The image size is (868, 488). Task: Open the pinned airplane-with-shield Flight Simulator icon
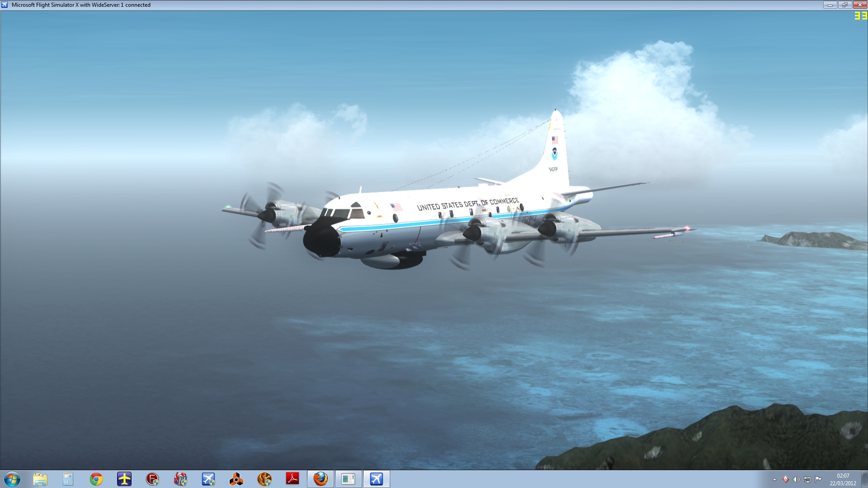pyautogui.click(x=208, y=479)
